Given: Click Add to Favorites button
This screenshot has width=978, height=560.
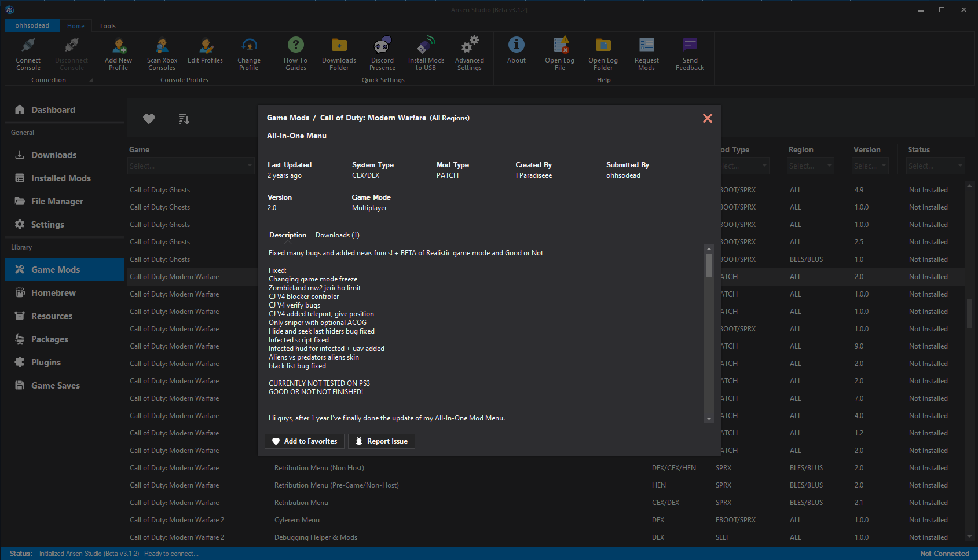Looking at the screenshot, I should click(x=305, y=441).
